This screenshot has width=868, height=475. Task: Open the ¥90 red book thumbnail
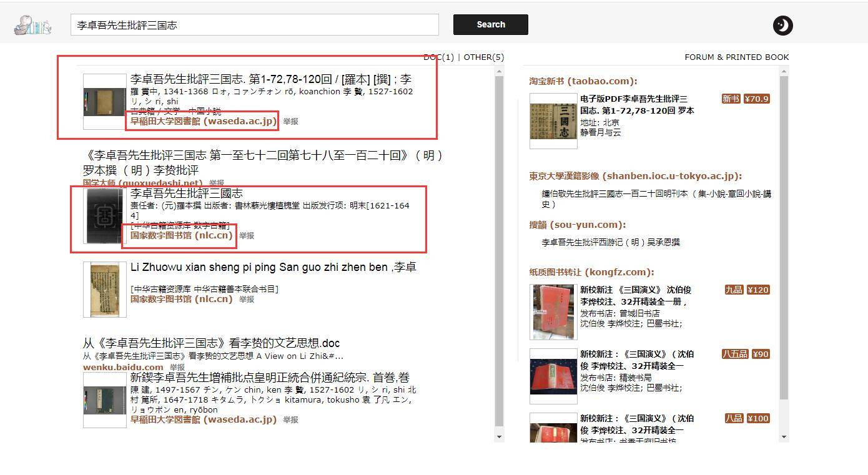tap(553, 376)
